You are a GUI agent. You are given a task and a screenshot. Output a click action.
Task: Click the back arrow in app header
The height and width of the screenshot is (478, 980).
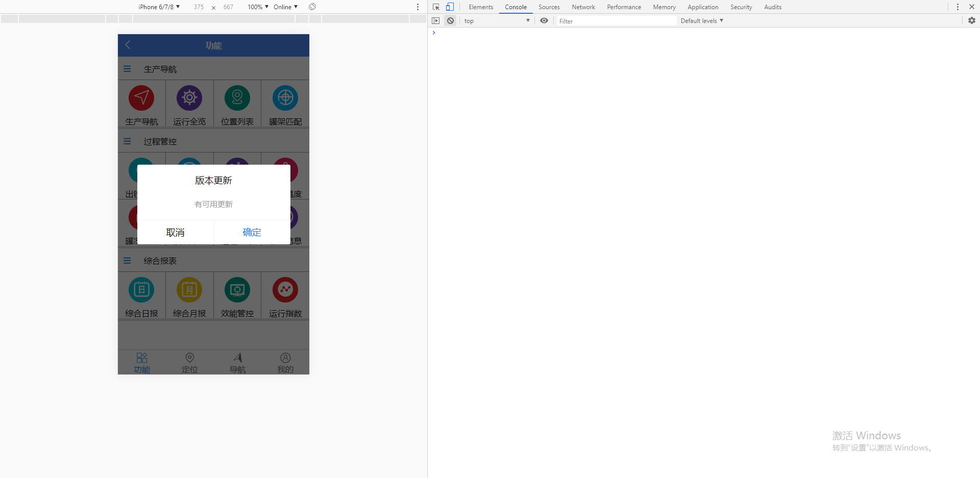coord(128,45)
